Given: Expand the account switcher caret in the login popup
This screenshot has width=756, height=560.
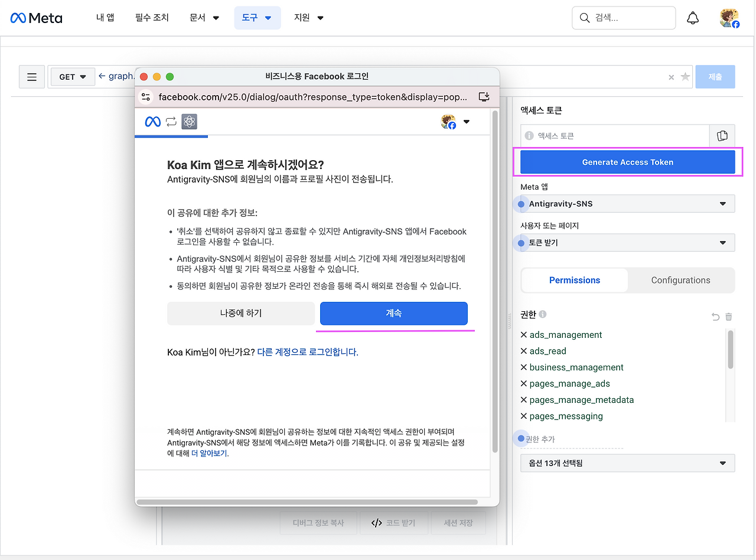Looking at the screenshot, I should coord(467,122).
